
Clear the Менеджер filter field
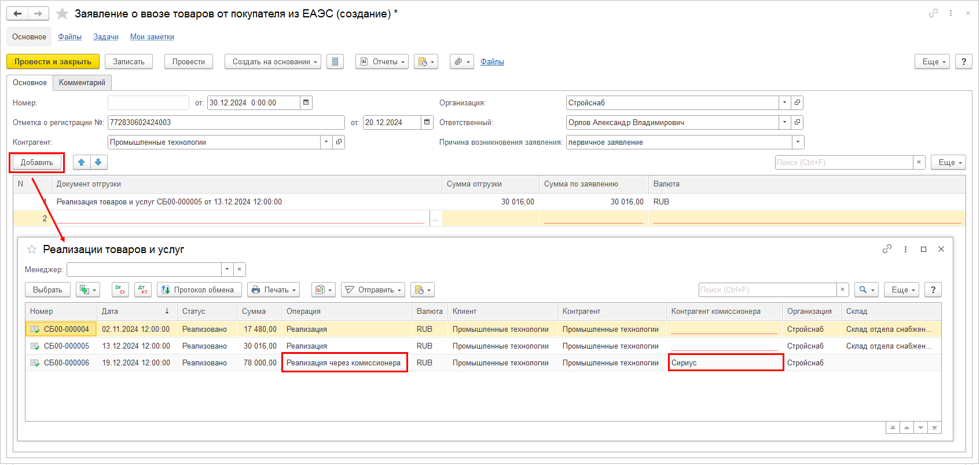pyautogui.click(x=240, y=269)
